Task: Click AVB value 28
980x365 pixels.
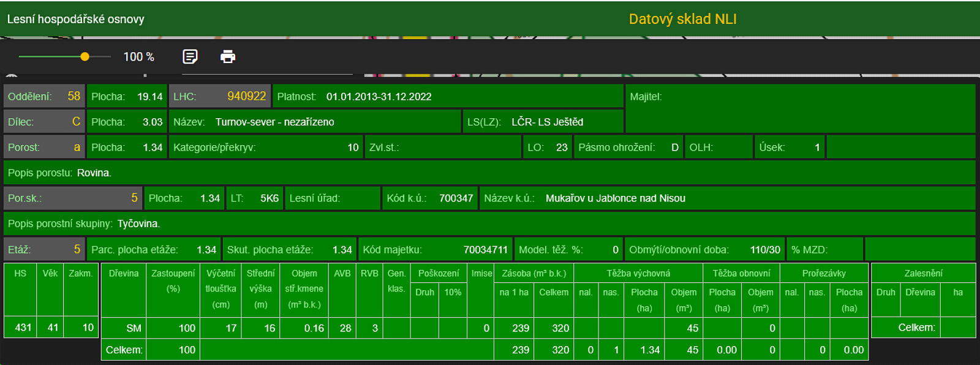Action: click(x=345, y=328)
